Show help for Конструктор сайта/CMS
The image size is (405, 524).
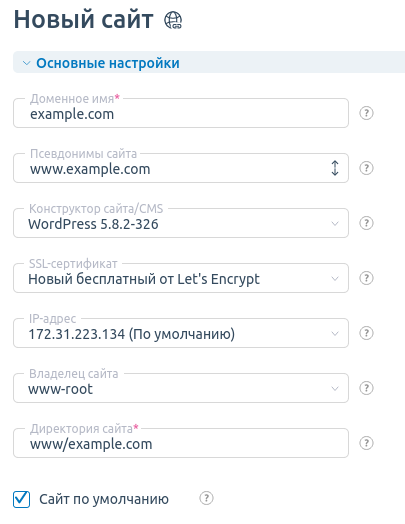(x=366, y=223)
